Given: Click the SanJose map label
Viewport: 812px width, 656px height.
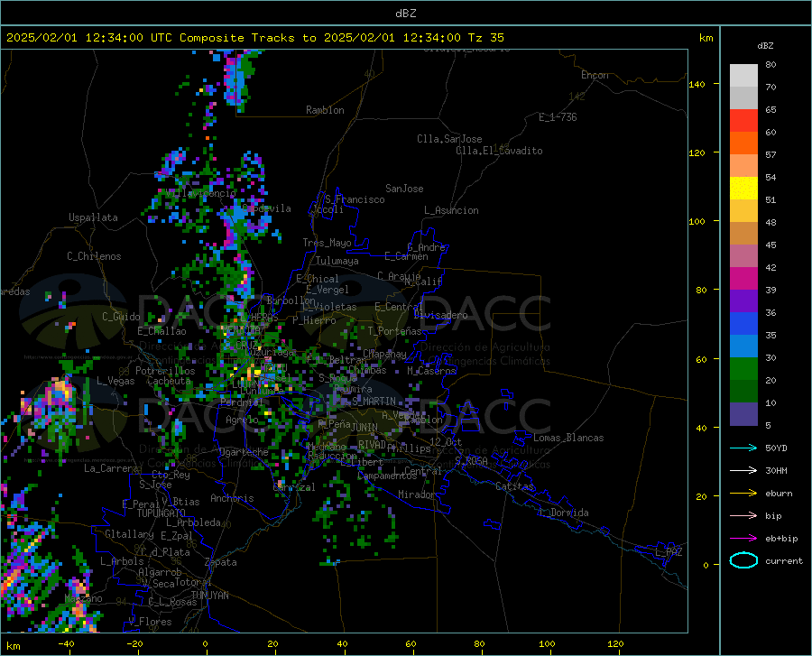Looking at the screenshot, I should click(x=404, y=189).
